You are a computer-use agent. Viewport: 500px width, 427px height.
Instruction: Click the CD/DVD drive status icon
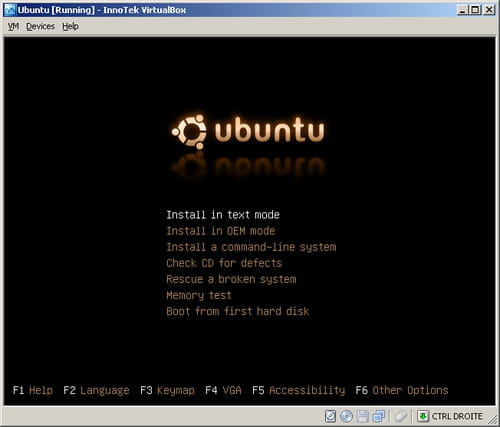click(347, 416)
